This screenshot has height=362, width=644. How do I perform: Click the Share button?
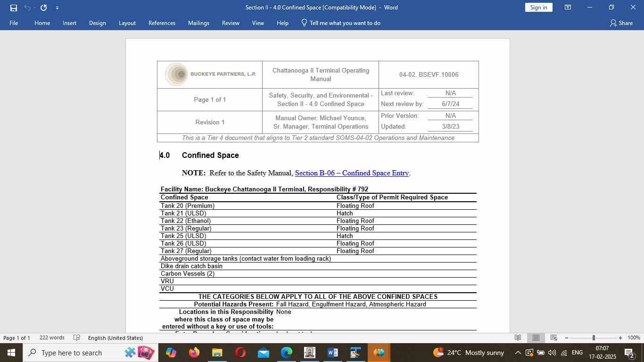(621, 23)
